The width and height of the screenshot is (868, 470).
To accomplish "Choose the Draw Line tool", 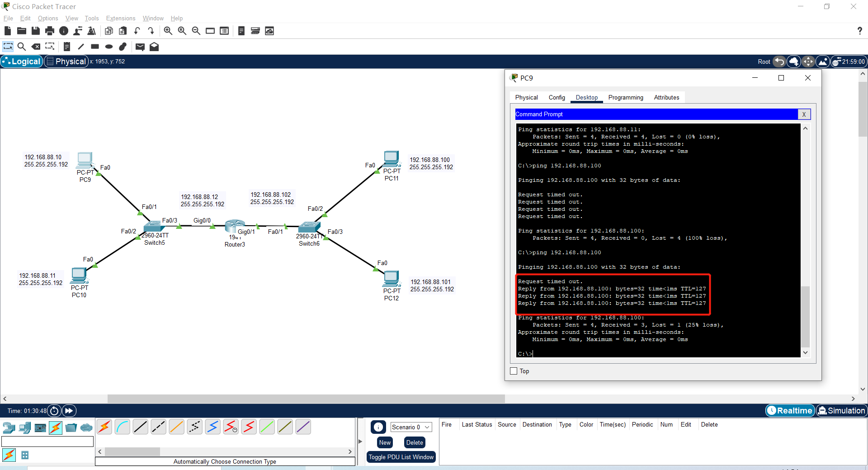I will (80, 47).
